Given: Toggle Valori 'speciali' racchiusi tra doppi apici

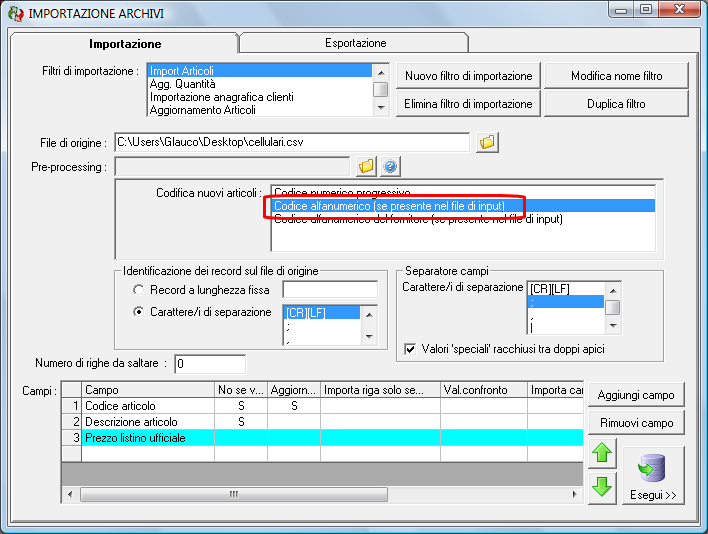Looking at the screenshot, I should (x=410, y=349).
